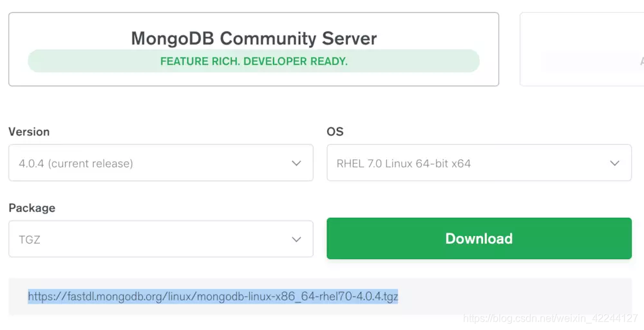
Task: Click the FEATURE RICH. DEVELOPER READY. banner
Action: (254, 61)
